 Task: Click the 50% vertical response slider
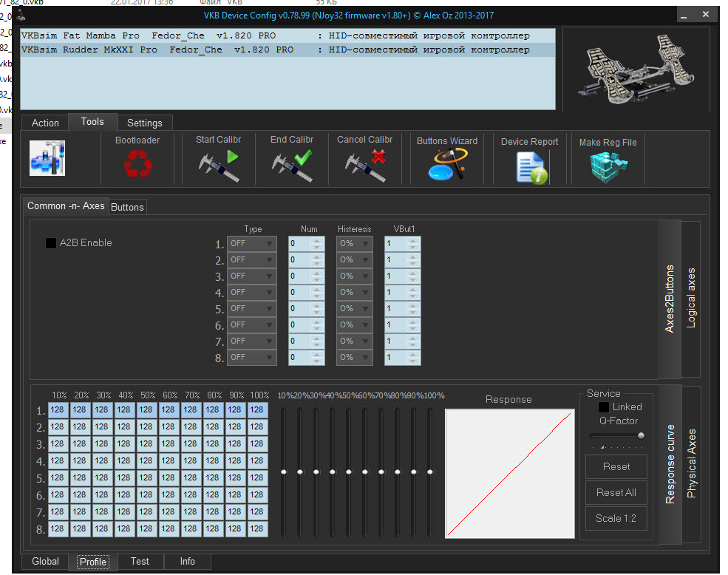[349, 472]
